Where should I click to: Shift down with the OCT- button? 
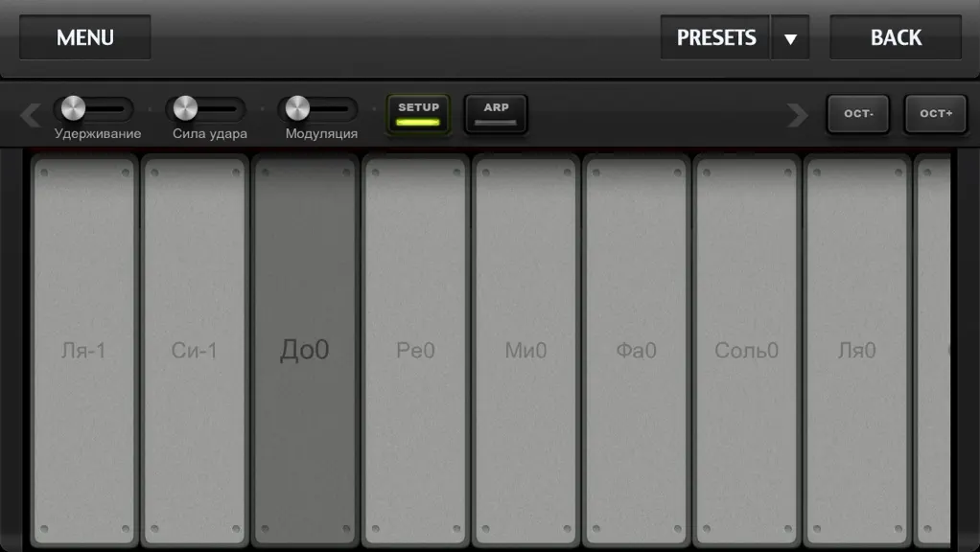click(858, 114)
